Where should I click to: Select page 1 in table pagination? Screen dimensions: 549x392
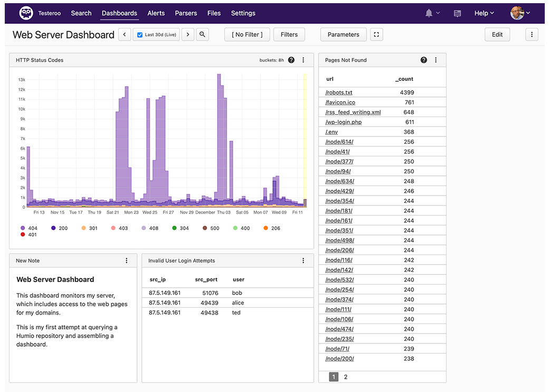click(x=334, y=377)
